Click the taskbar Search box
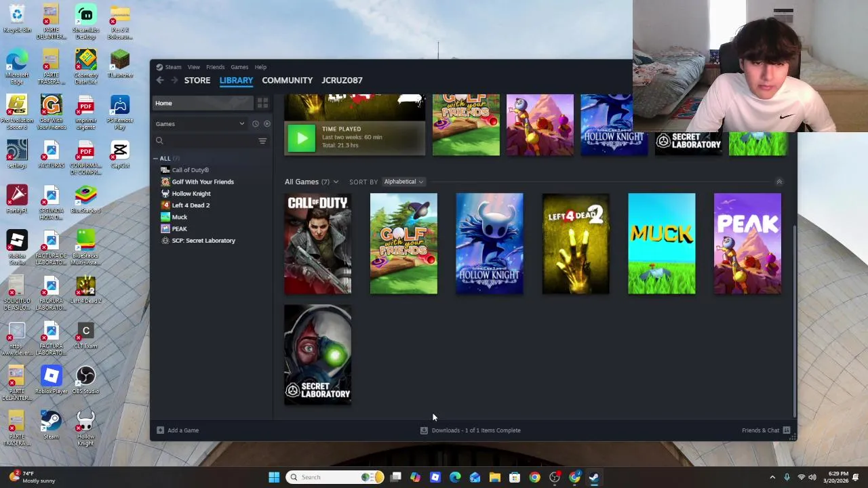This screenshot has width=868, height=488. (335, 477)
